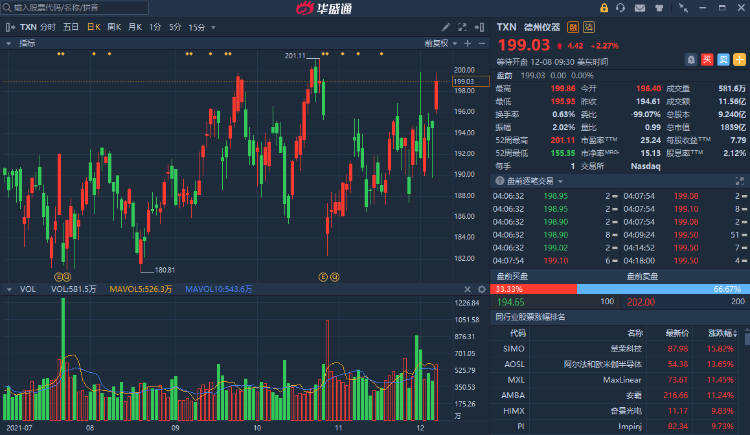
Task: Open the trade lock icon
Action: click(x=604, y=8)
